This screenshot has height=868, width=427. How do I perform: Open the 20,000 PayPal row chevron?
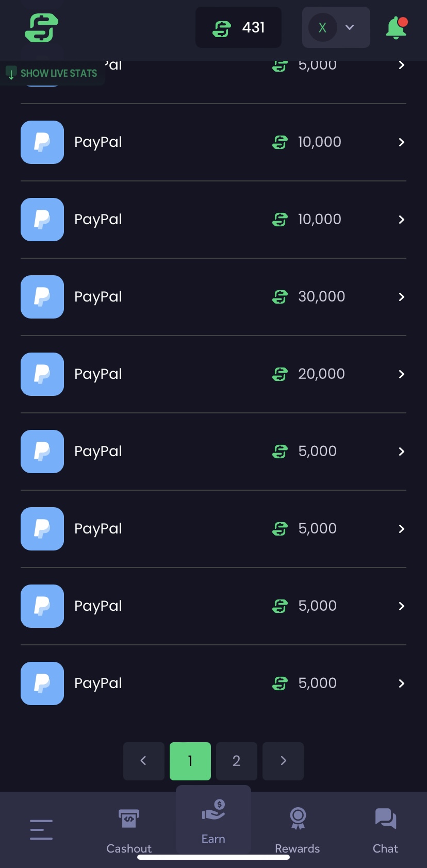401,374
